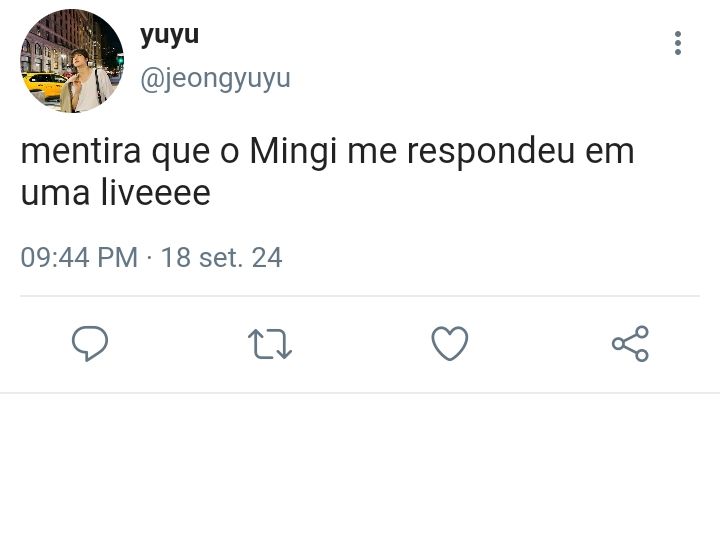Open yuyu's profile picture

(x=72, y=61)
